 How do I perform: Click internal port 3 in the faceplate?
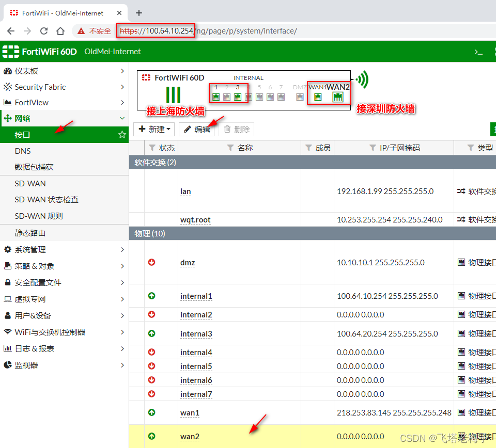pyautogui.click(x=238, y=97)
